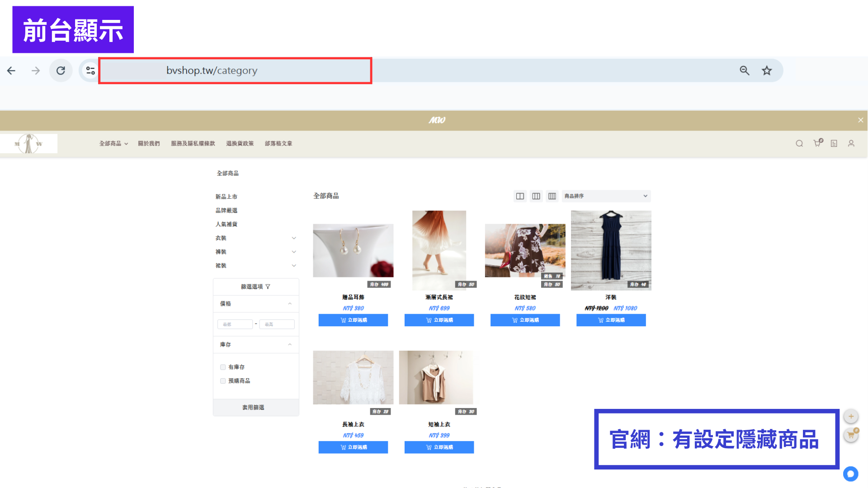
Task: Open site information tune icon
Action: point(90,70)
